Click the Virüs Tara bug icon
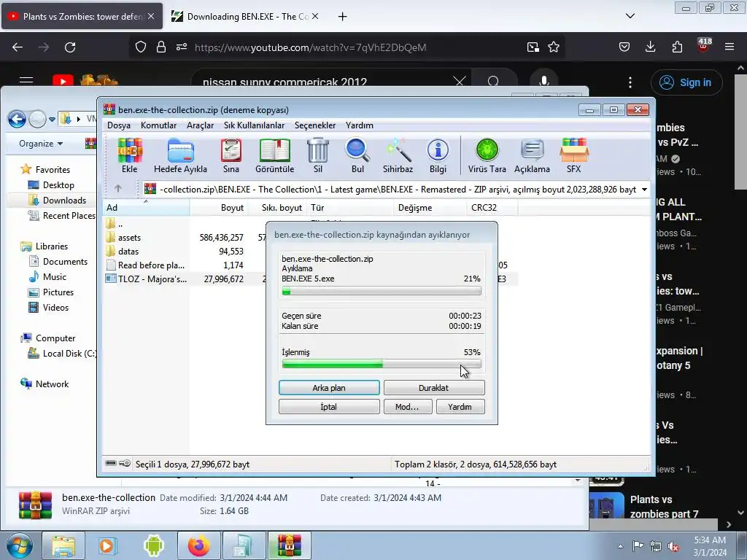 (487, 156)
